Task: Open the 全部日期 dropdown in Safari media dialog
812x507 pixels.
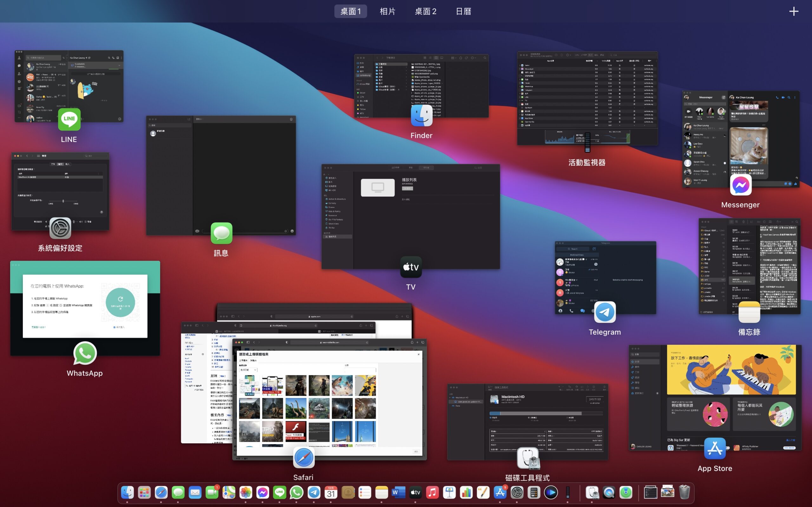Action: (x=248, y=370)
